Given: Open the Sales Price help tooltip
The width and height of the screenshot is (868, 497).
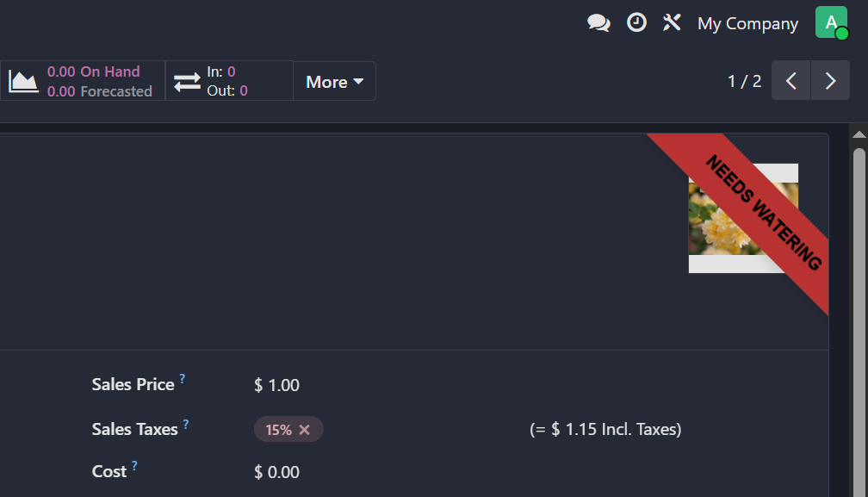Looking at the screenshot, I should click(x=183, y=379).
